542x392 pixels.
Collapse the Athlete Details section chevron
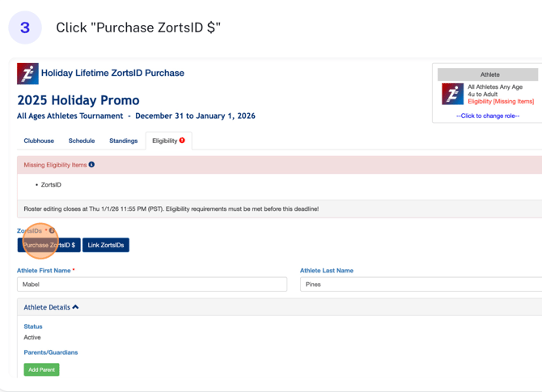(76, 307)
